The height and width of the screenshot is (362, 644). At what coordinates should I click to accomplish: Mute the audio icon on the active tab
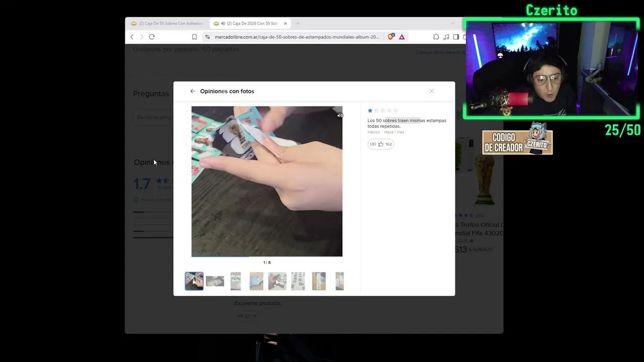[x=223, y=23]
